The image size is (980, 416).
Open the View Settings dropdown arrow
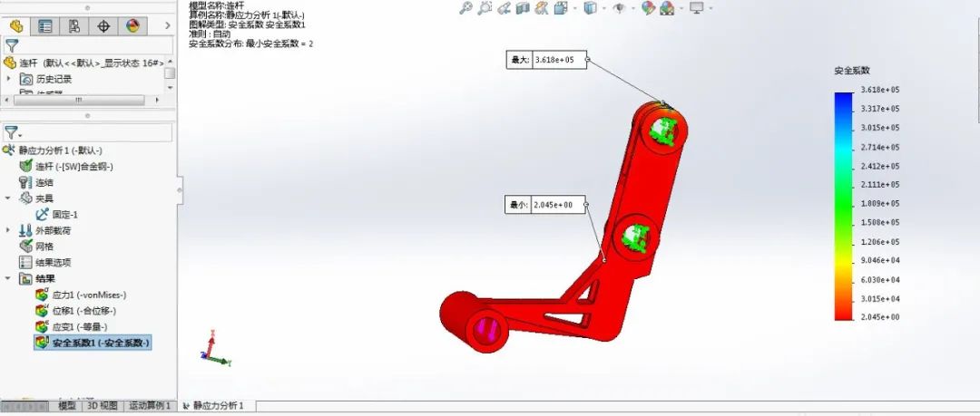710,9
